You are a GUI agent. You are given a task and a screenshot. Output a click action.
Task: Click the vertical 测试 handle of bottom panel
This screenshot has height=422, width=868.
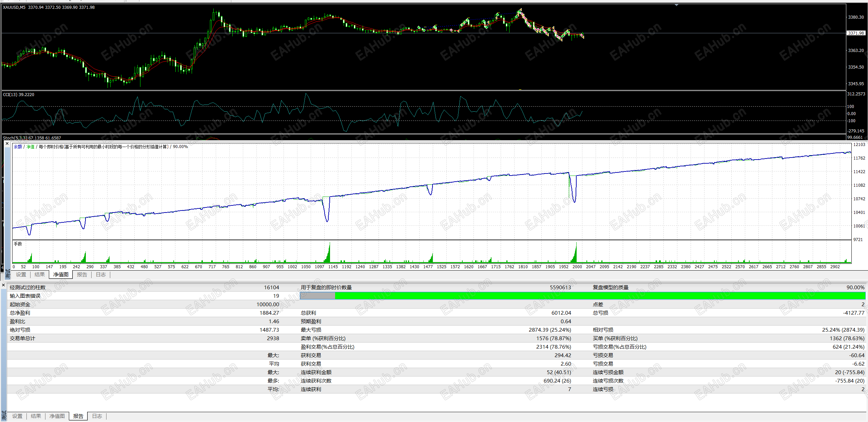4,416
